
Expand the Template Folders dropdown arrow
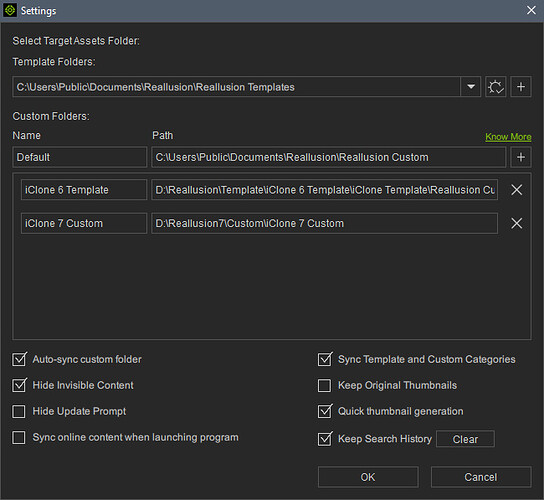(471, 87)
